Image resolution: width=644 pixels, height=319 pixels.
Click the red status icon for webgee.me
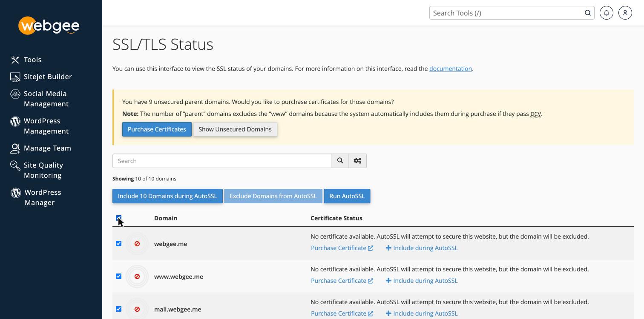[x=137, y=244]
